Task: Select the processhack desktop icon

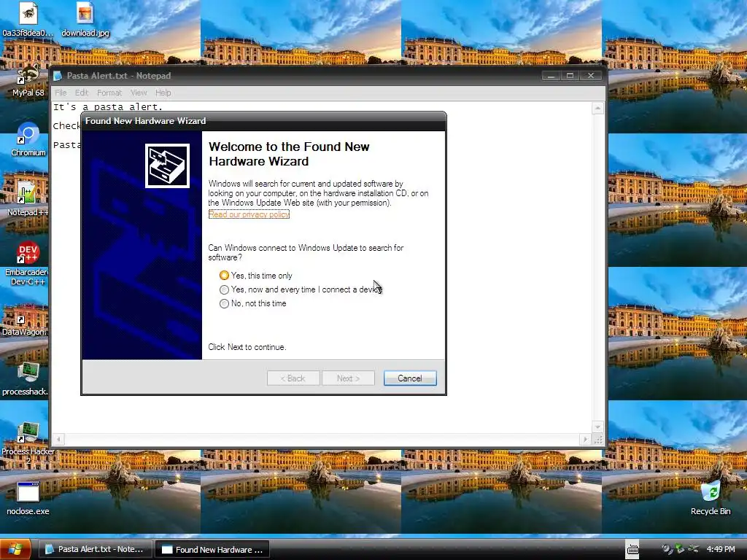Action: click(26, 379)
